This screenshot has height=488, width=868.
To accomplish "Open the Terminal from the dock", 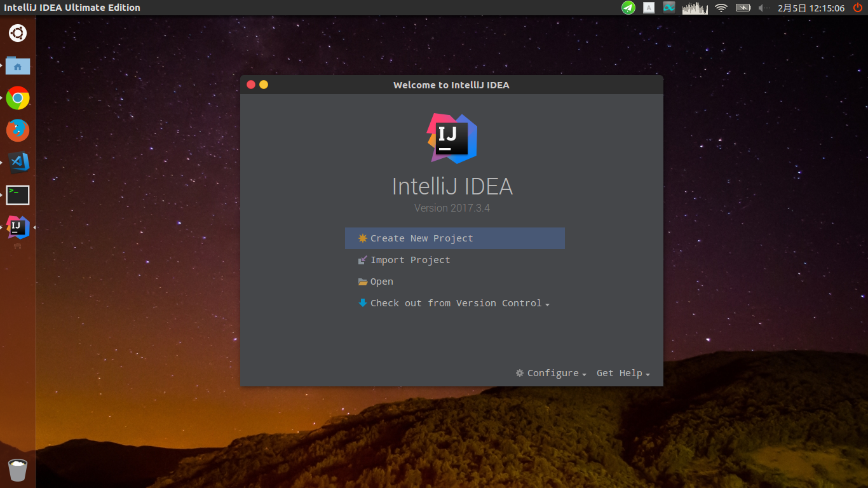I will [18, 195].
